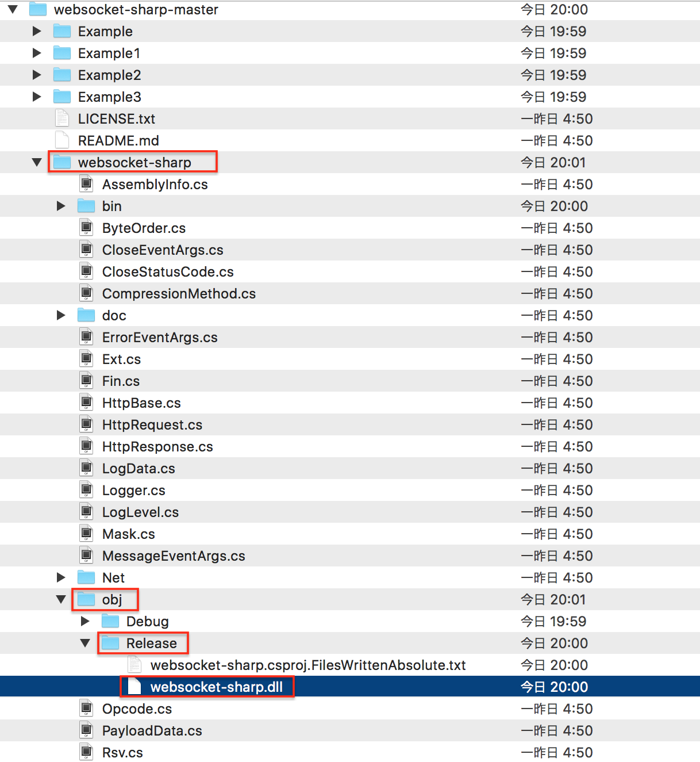Image resolution: width=700 pixels, height=762 pixels.
Task: Collapse the websocket-sharp-master folder
Action: [13, 9]
